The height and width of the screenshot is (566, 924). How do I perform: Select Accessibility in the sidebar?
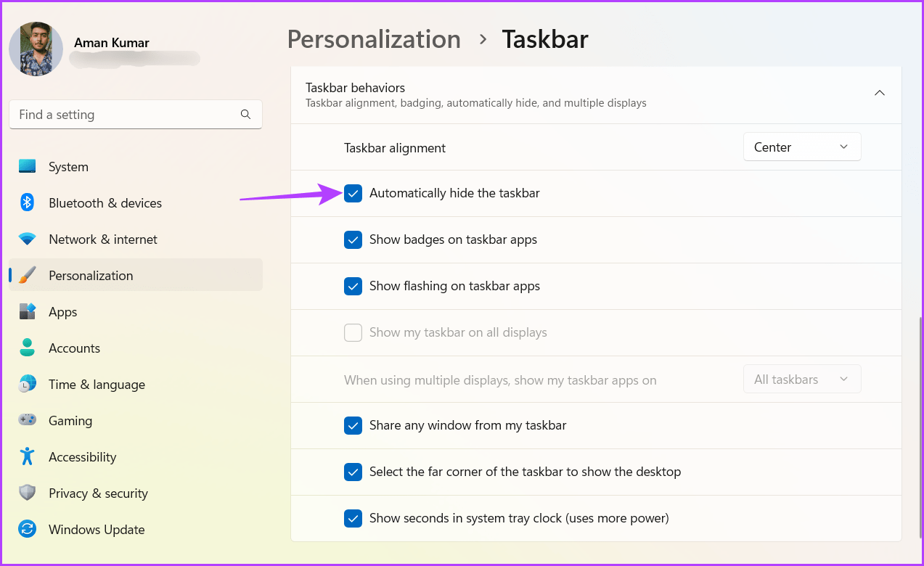tap(82, 456)
